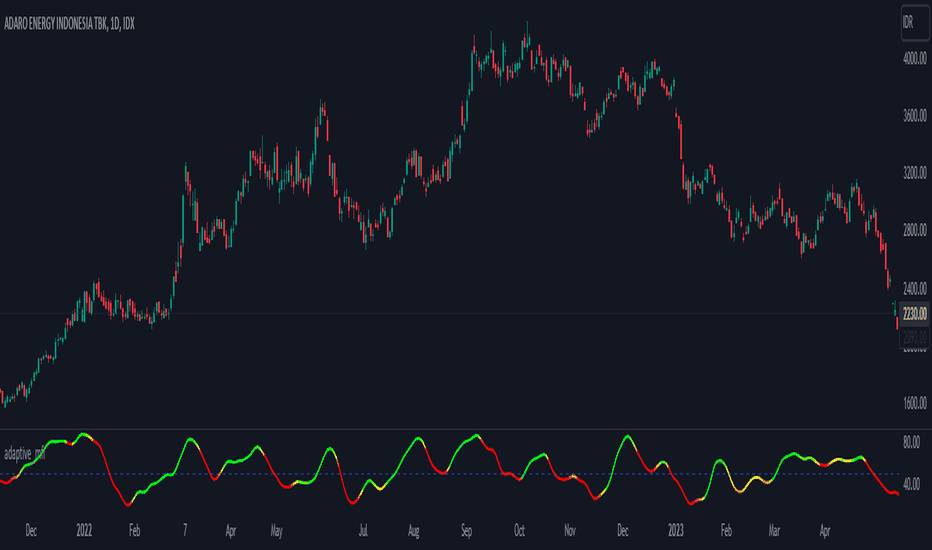The image size is (932, 550).
Task: Click the Aug label on time axis
Action: pyautogui.click(x=414, y=530)
